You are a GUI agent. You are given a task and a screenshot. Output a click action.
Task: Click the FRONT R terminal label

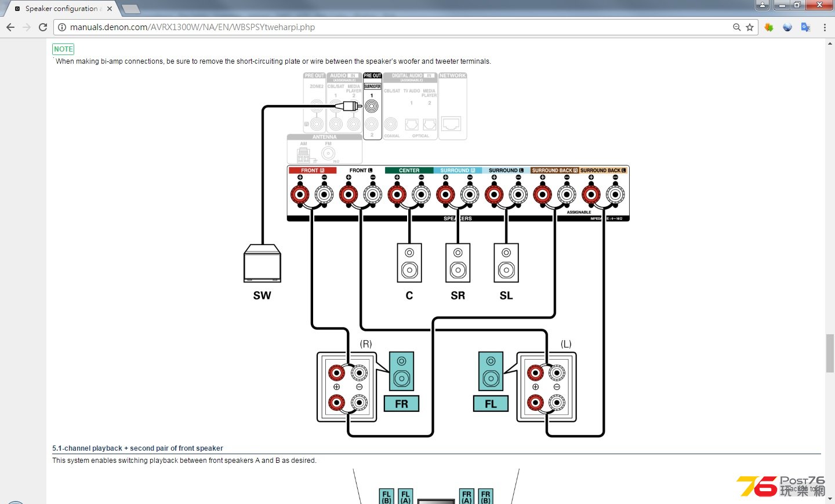[x=313, y=170]
